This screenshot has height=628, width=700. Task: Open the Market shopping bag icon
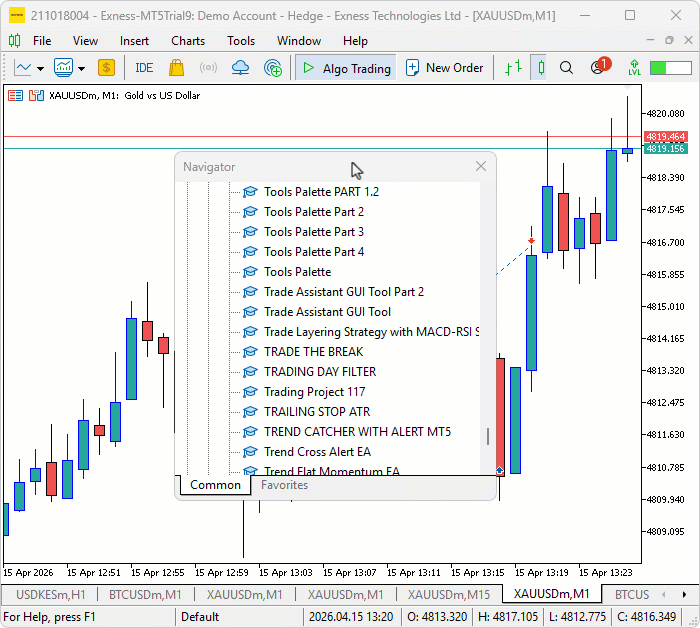(176, 68)
